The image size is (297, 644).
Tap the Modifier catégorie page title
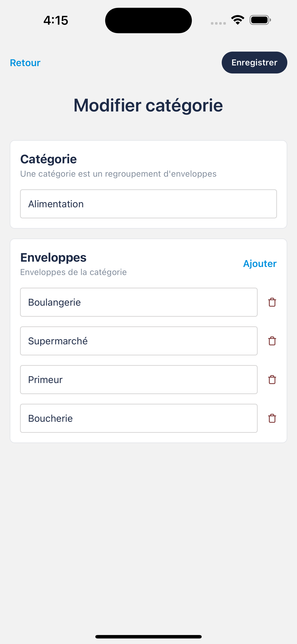pos(148,105)
